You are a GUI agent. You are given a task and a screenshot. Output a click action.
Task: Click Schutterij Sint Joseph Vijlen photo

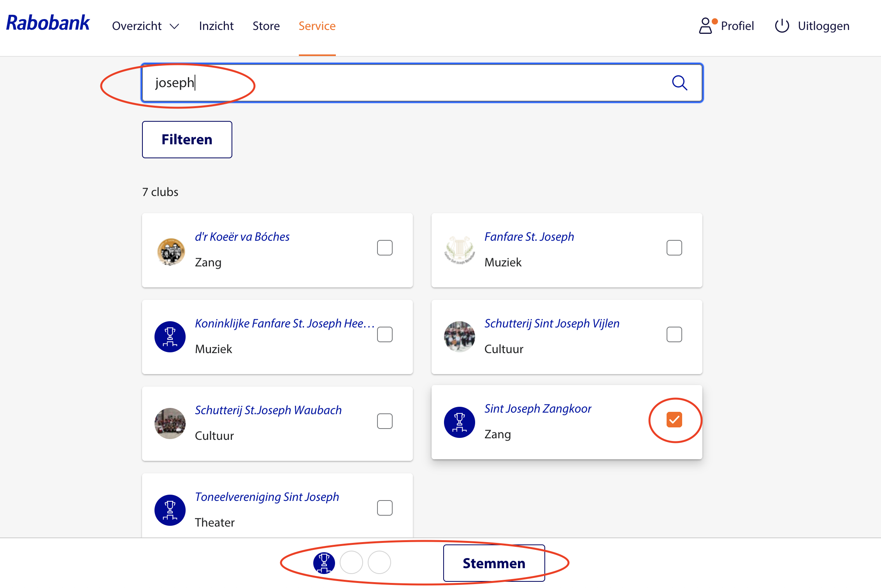coord(460,336)
